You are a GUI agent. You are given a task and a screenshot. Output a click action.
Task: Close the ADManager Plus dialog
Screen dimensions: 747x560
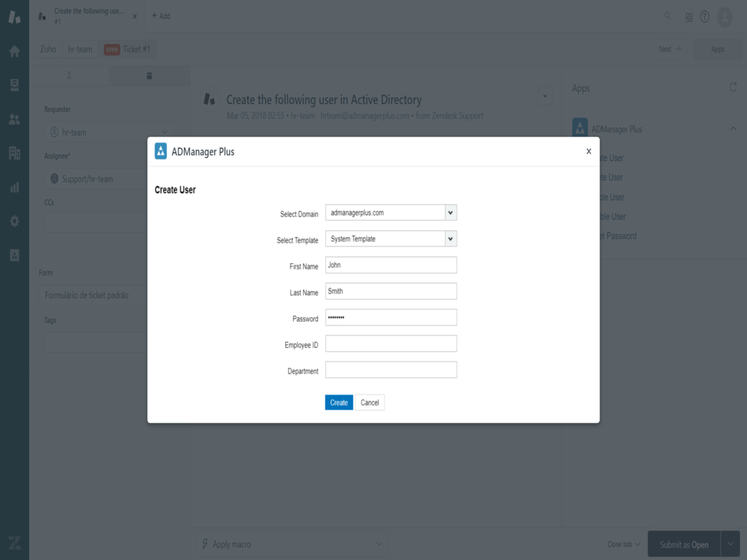(x=589, y=152)
